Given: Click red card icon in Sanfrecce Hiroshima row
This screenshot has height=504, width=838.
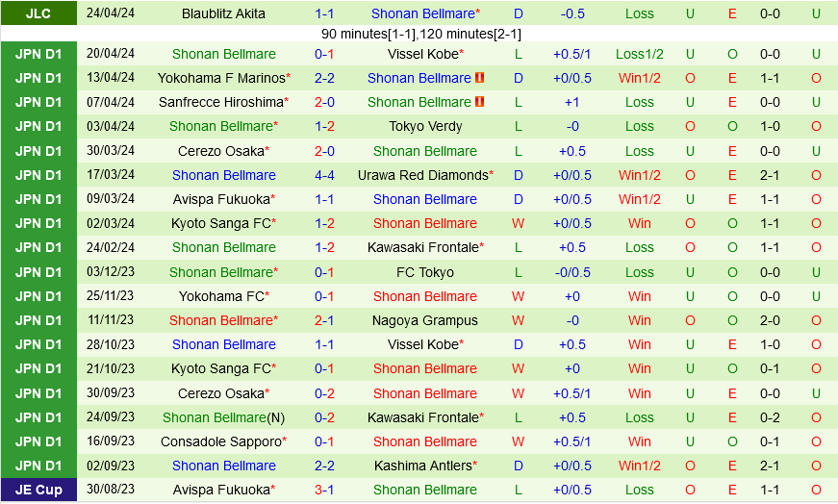Looking at the screenshot, I should [480, 102].
